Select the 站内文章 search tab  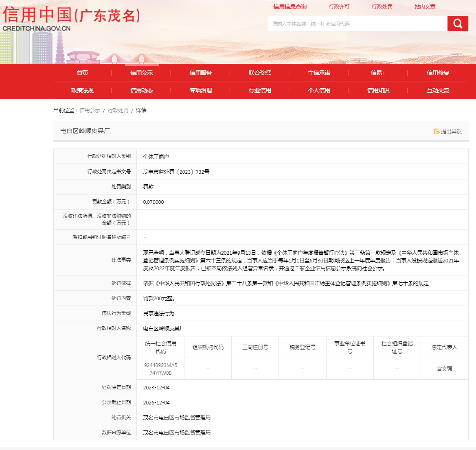coord(425,7)
